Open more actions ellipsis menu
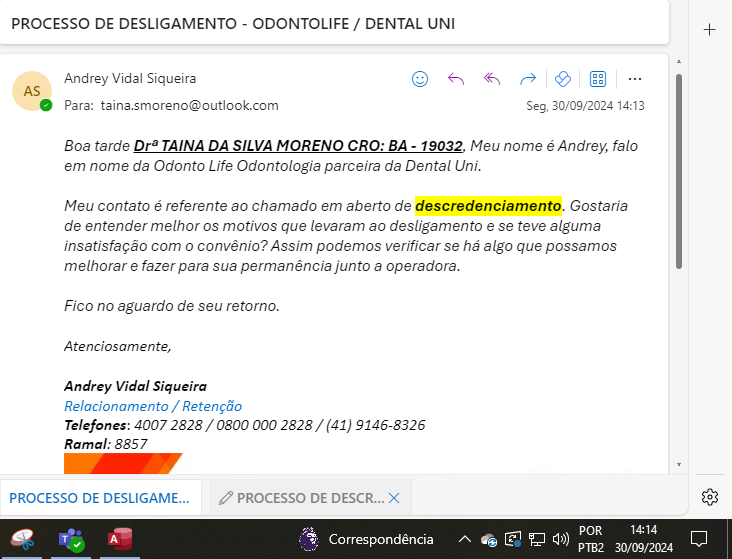The height and width of the screenshot is (559, 732). (x=635, y=79)
